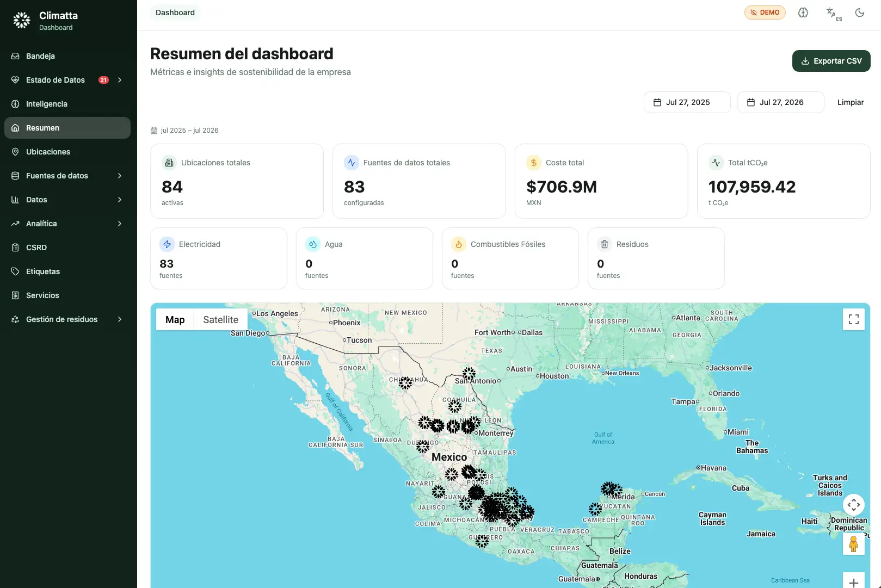Click the Combustibles Fósiles flame icon
Image resolution: width=881 pixels, height=588 pixels.
coord(459,244)
